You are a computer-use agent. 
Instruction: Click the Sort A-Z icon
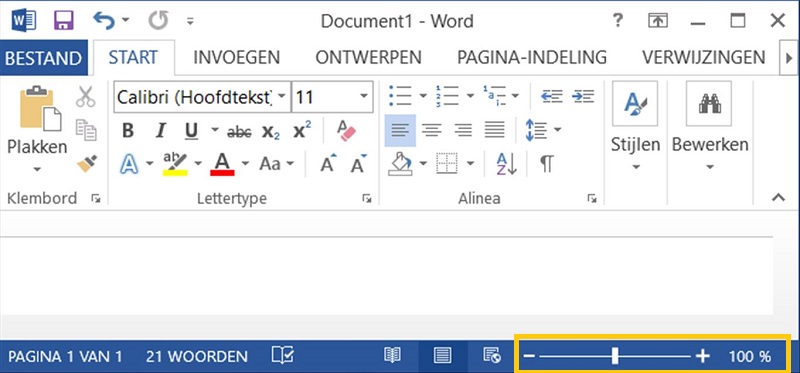pos(507,164)
